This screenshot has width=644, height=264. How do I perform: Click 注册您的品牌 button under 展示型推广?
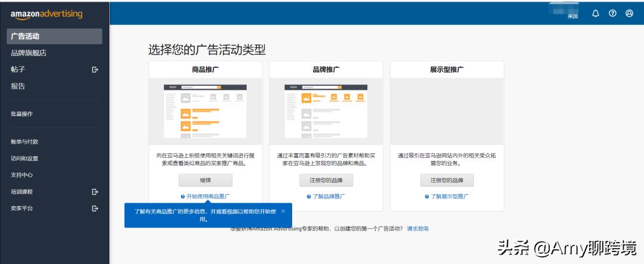[x=447, y=180]
